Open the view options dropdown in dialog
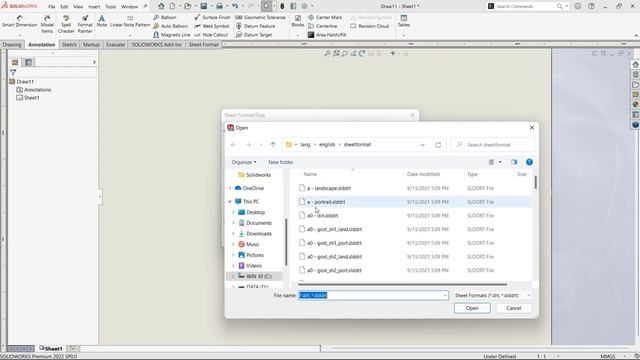This screenshot has width=640, height=360. click(500, 162)
